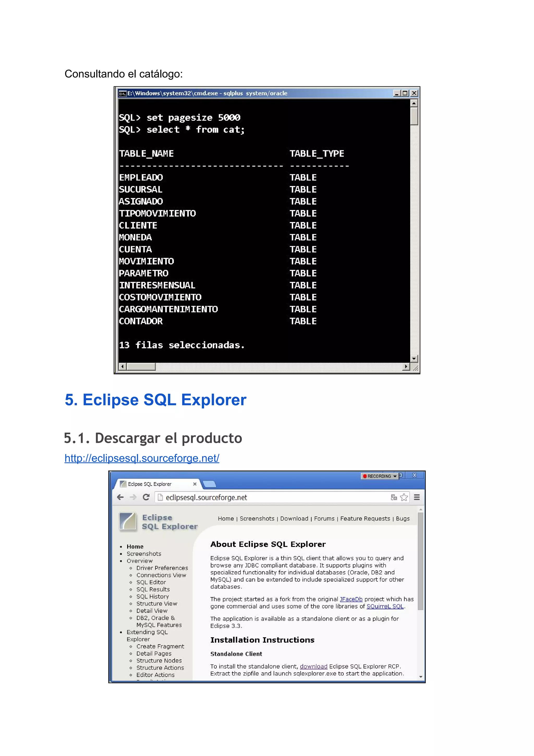Open Structure Nodes sidebar item
Screen dimensions: 534x756
(x=159, y=660)
